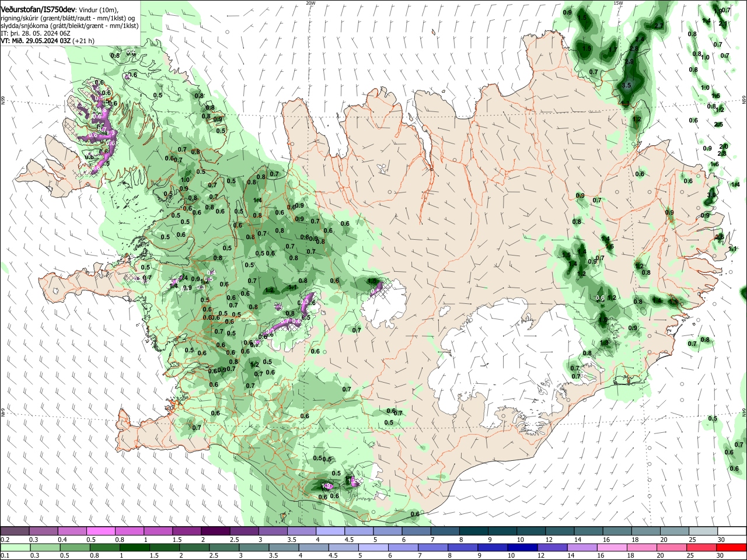Image resolution: width=747 pixels, height=560 pixels.
Task: Click the '20W' longitude label
Action: 310,3
